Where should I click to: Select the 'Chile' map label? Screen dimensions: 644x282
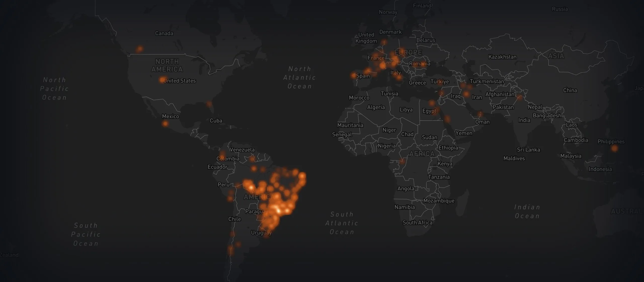pos(235,219)
